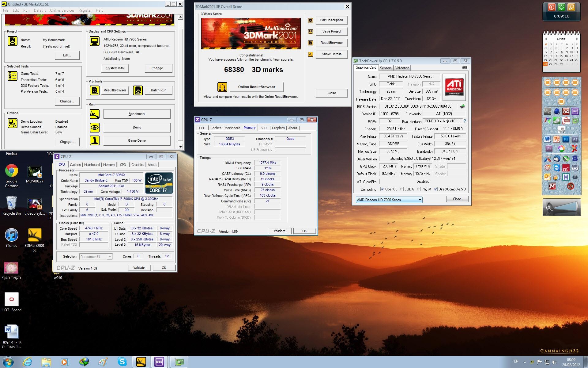
Task: Switch to SPD tab in CPU-Z Memory window
Action: pyautogui.click(x=263, y=128)
